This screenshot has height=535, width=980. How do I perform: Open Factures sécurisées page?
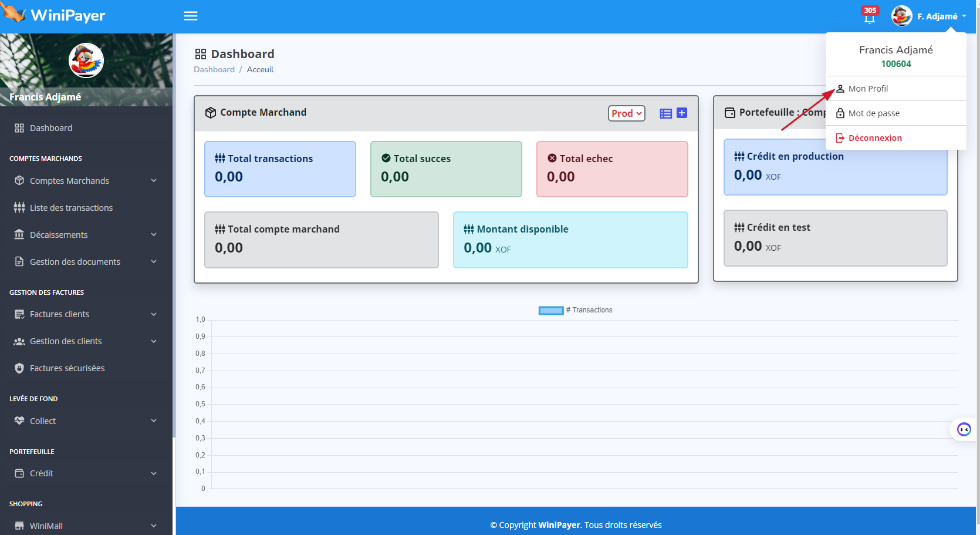86,368
